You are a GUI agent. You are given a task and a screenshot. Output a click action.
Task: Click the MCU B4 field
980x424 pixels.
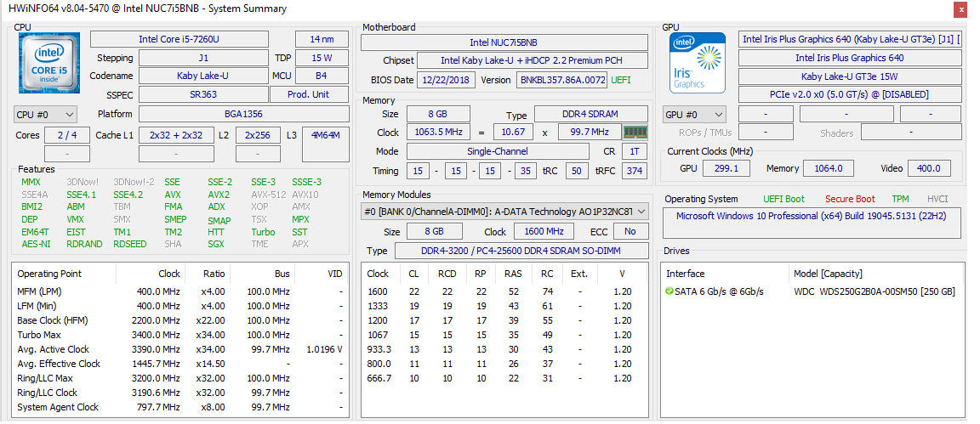click(322, 76)
